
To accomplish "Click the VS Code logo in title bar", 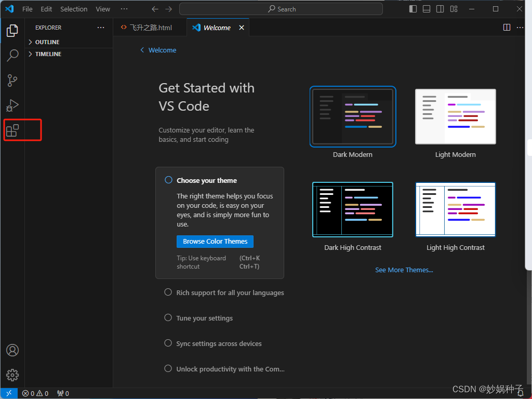I will pos(9,9).
